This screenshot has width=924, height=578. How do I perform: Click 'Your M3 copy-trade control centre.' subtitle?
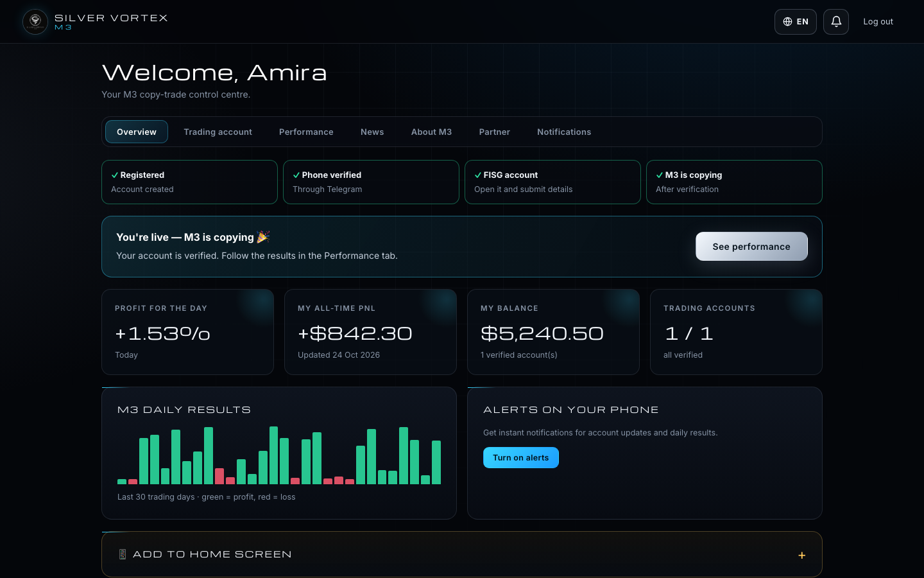176,94
